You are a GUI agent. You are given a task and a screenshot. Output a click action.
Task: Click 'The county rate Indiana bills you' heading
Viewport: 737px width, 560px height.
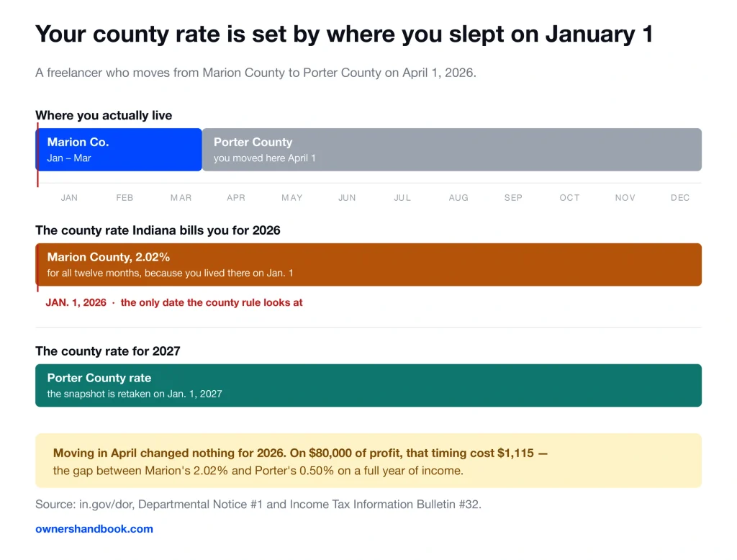158,230
